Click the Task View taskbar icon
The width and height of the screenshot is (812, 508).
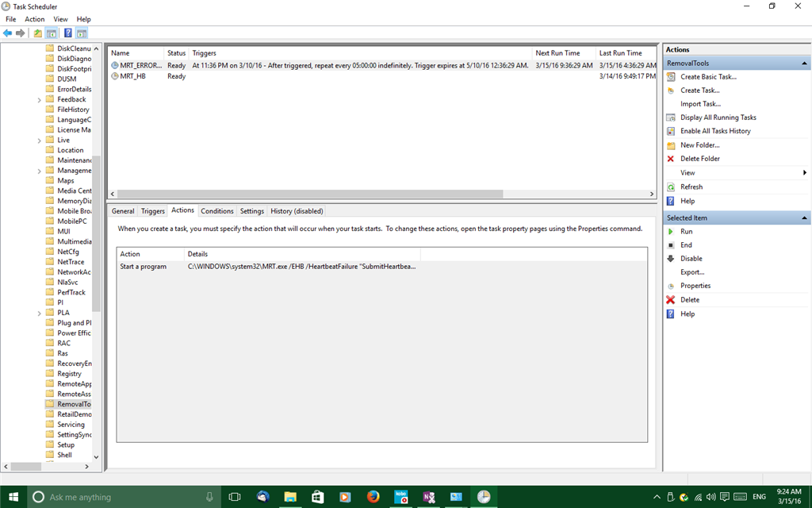(235, 497)
